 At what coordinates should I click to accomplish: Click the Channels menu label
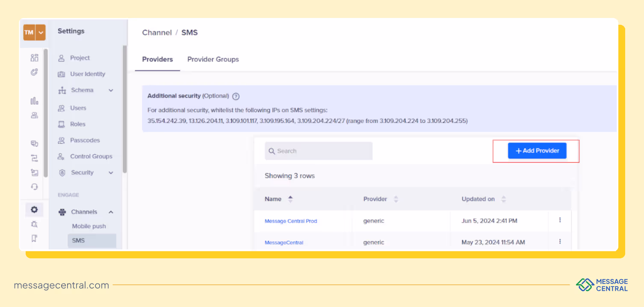tap(84, 212)
